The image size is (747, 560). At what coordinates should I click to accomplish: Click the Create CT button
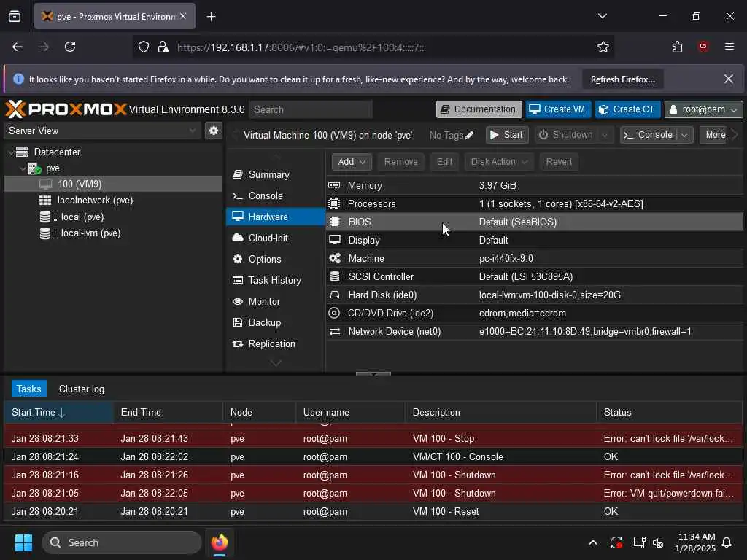[x=627, y=109]
